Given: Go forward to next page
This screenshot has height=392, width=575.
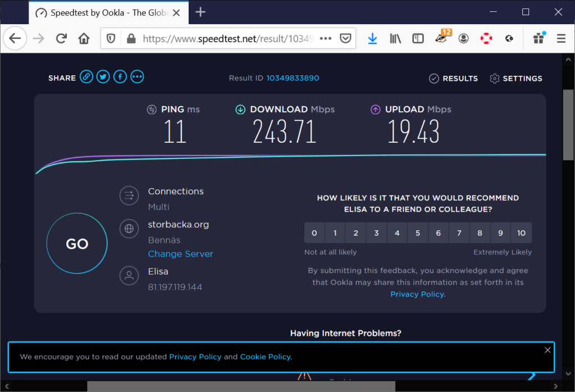Looking at the screenshot, I should tap(38, 38).
